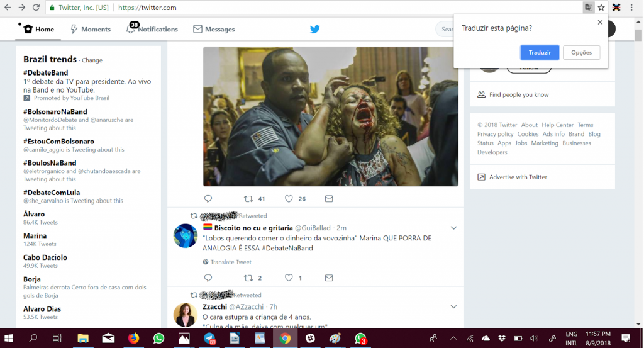Open the Chrome three-dot menu
The width and height of the screenshot is (644, 348).
[631, 8]
